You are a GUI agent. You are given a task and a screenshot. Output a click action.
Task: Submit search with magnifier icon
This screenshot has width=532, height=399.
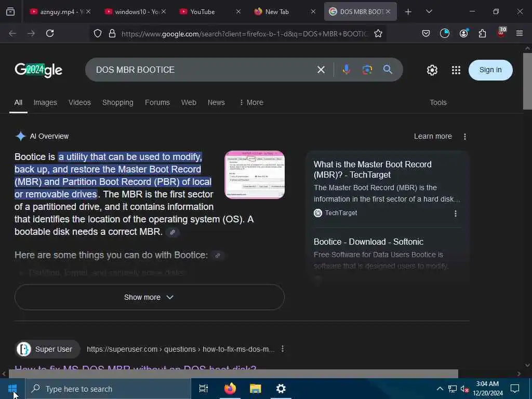(388, 70)
